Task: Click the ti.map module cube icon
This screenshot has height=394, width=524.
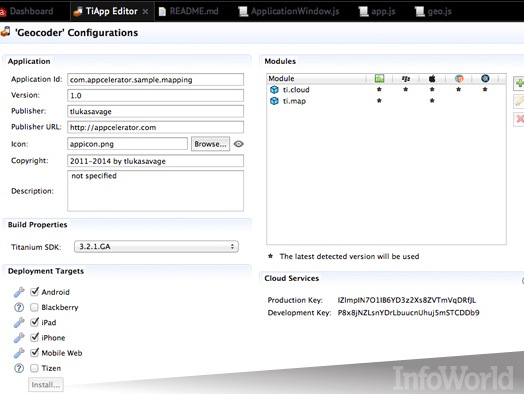Action: [x=274, y=101]
